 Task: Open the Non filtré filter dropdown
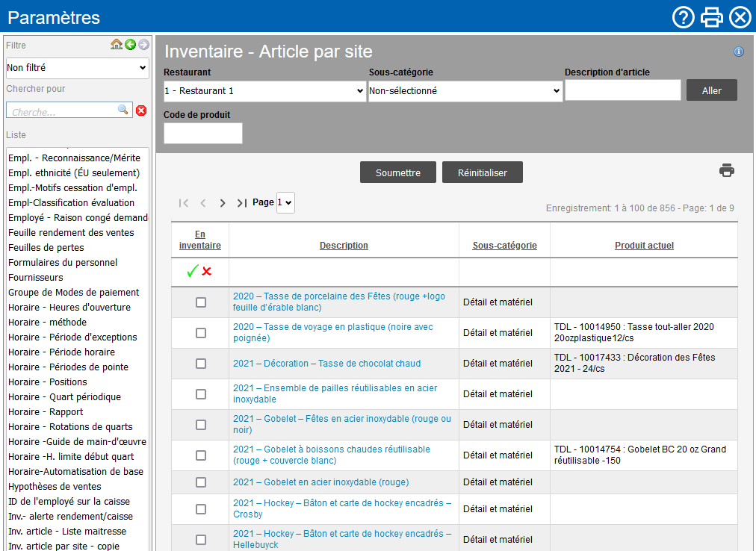pos(77,68)
